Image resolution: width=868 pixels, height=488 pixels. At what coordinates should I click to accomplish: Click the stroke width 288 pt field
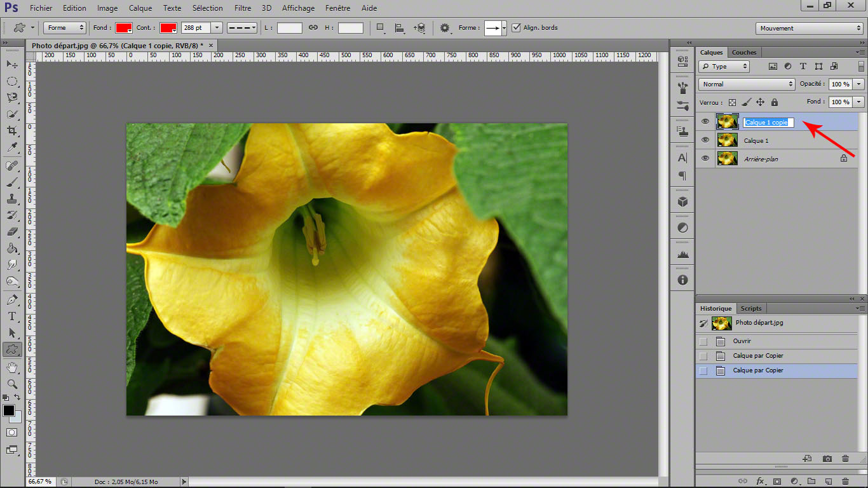[x=195, y=28]
